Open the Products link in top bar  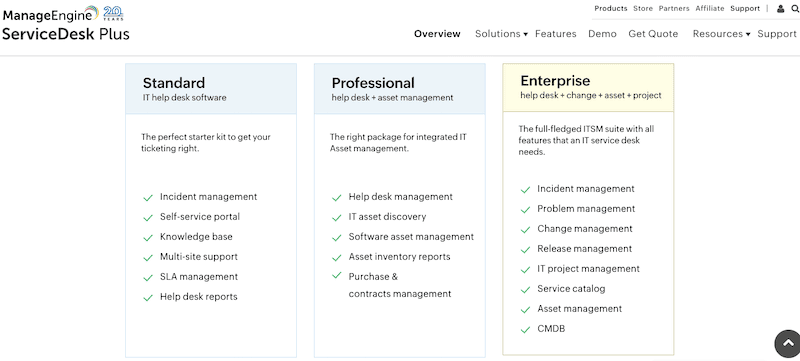pyautogui.click(x=611, y=8)
